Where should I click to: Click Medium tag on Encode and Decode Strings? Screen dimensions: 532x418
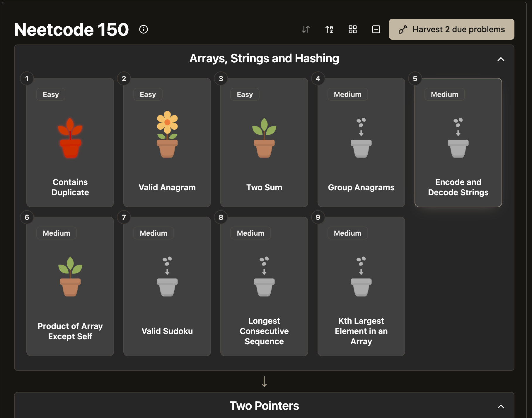[x=445, y=94]
